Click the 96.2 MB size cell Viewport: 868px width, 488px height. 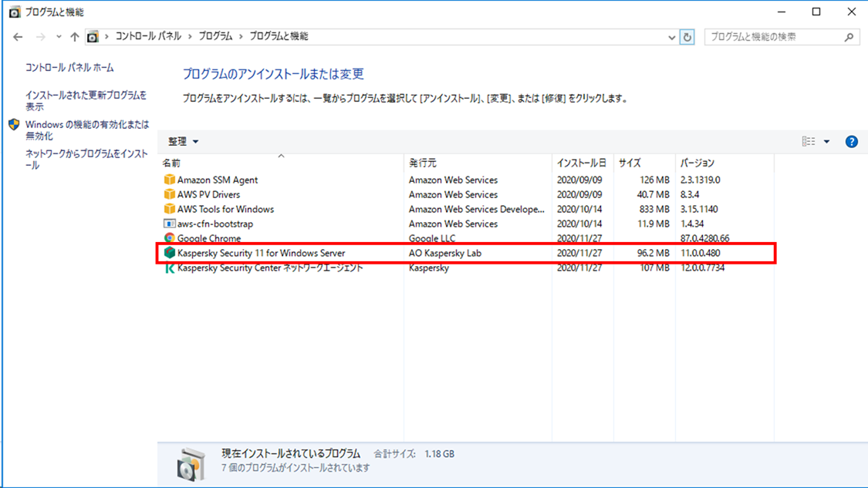[653, 253]
